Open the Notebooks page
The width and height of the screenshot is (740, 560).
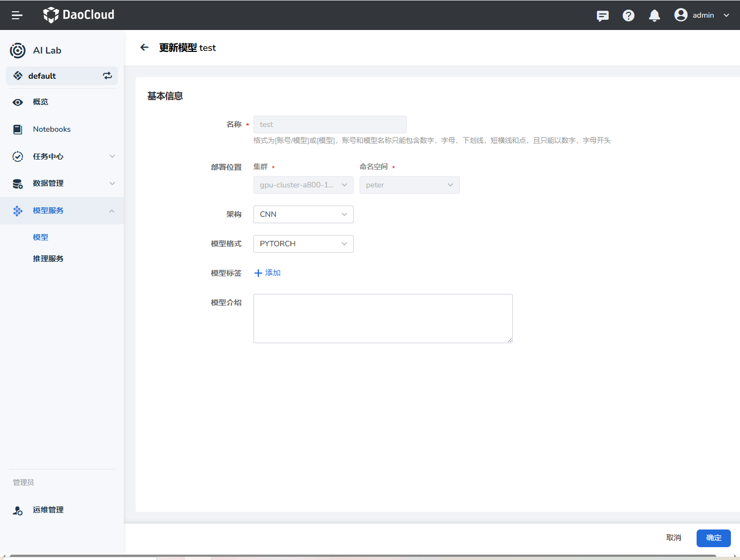(51, 130)
